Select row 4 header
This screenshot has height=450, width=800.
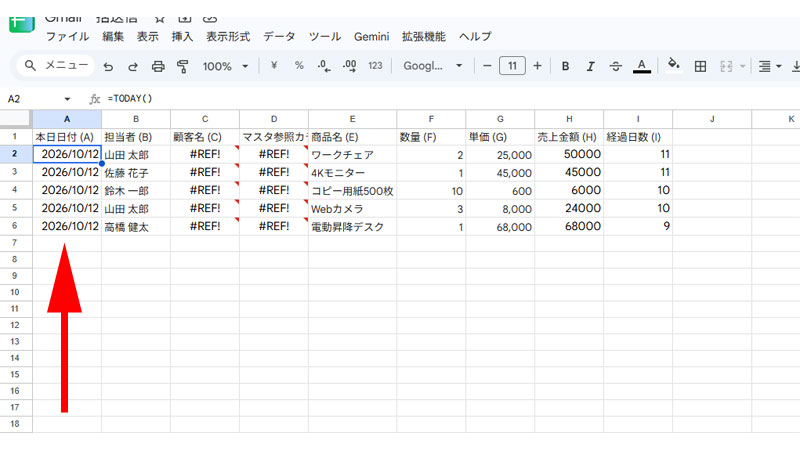coord(15,190)
